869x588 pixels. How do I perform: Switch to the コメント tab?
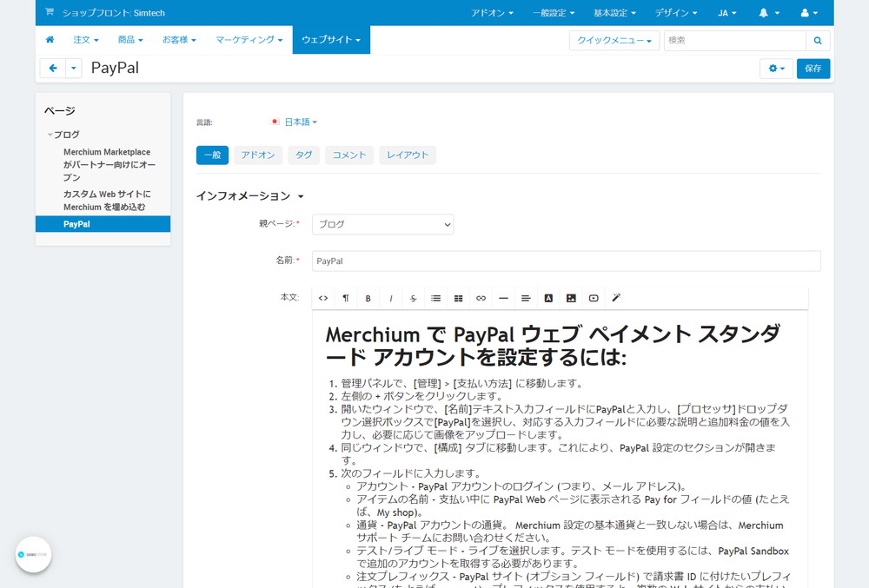(349, 155)
